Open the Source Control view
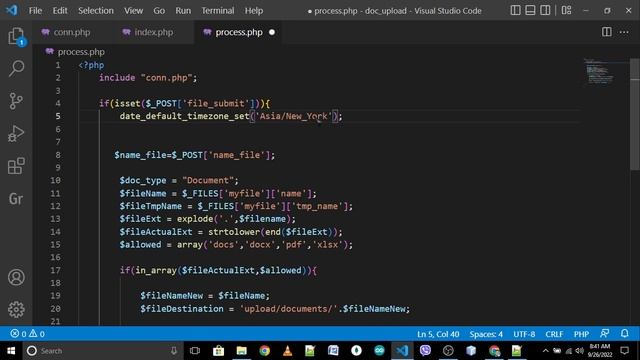Viewport: 640px width, 360px height. [x=16, y=101]
